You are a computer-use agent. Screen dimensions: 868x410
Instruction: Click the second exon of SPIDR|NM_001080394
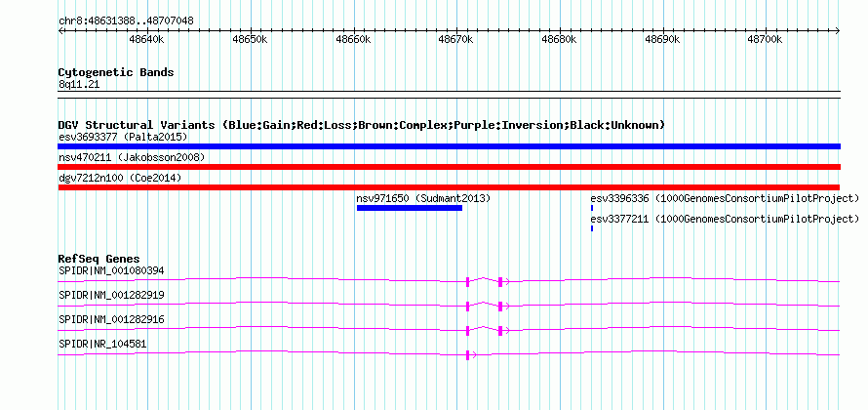[500, 281]
